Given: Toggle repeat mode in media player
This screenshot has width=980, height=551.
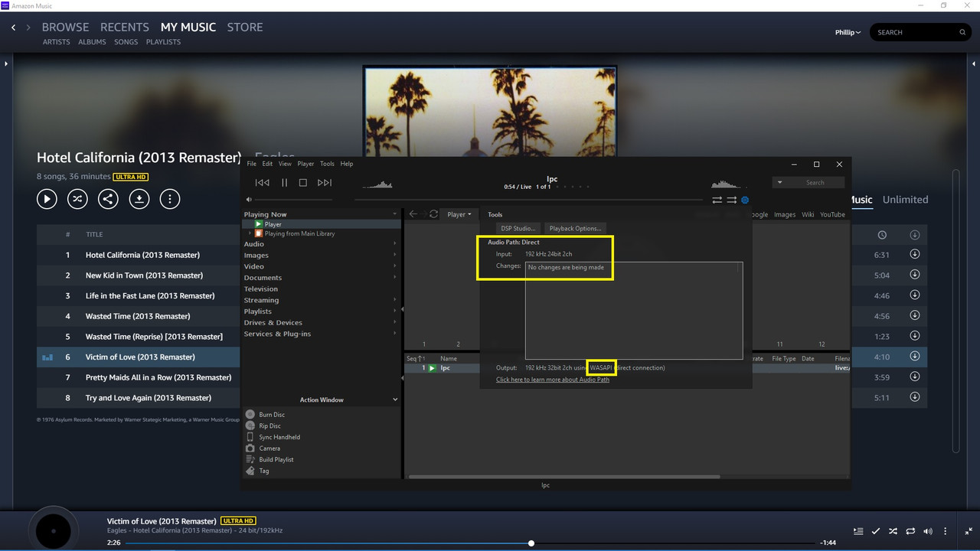Looking at the screenshot, I should pyautogui.click(x=717, y=200).
